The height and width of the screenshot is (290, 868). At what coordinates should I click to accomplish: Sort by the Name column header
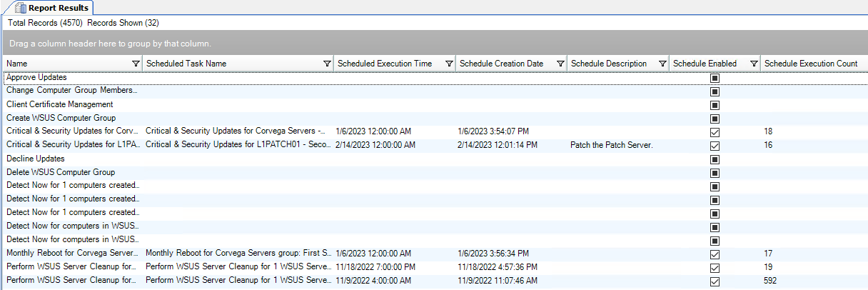click(64, 64)
